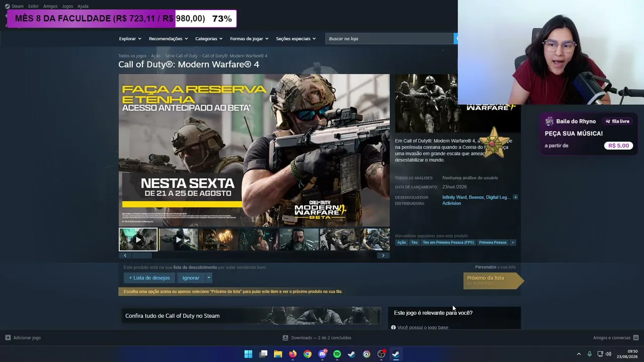Expand the Formas de jogar dropdown
Screen dimensions: 644x362
click(x=249, y=39)
